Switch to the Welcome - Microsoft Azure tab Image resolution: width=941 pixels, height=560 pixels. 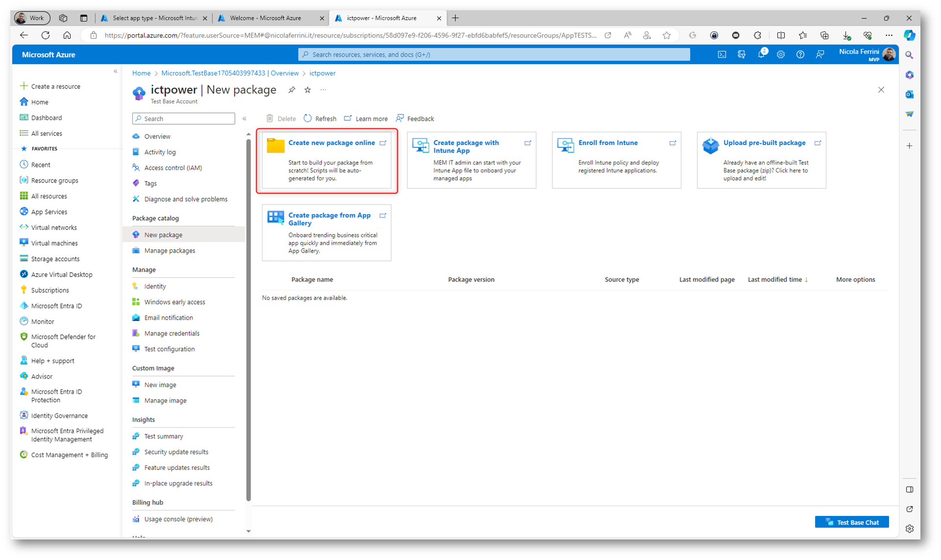click(x=265, y=18)
